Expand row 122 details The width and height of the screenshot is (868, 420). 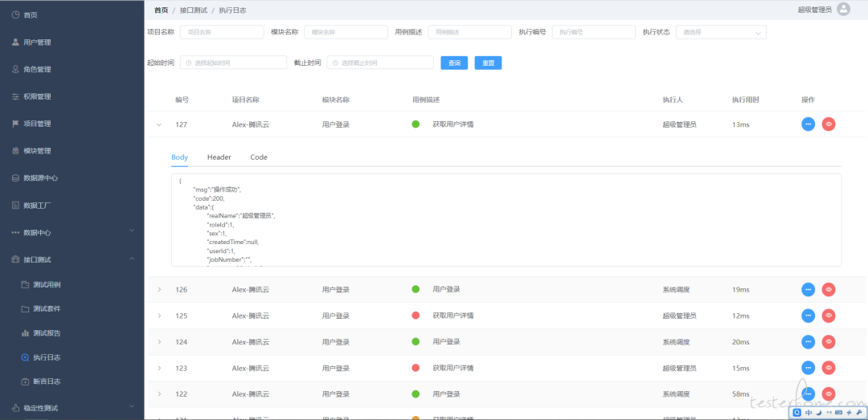pyautogui.click(x=159, y=394)
